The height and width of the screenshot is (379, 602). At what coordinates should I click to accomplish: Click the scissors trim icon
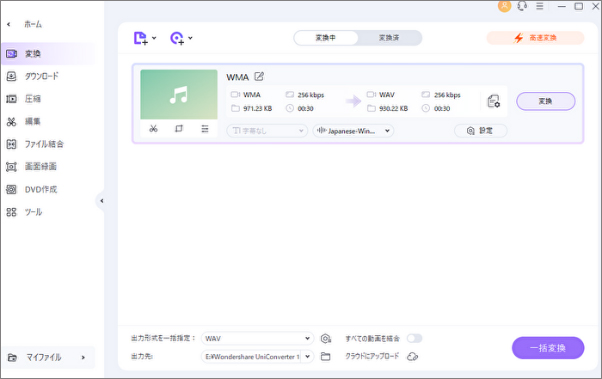click(x=154, y=129)
